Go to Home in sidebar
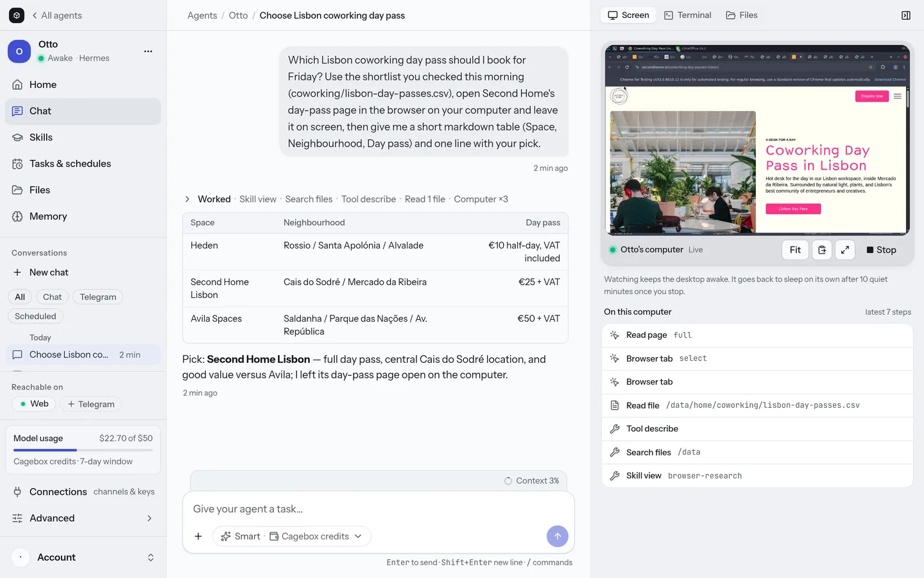The width and height of the screenshot is (924, 578). (83, 85)
